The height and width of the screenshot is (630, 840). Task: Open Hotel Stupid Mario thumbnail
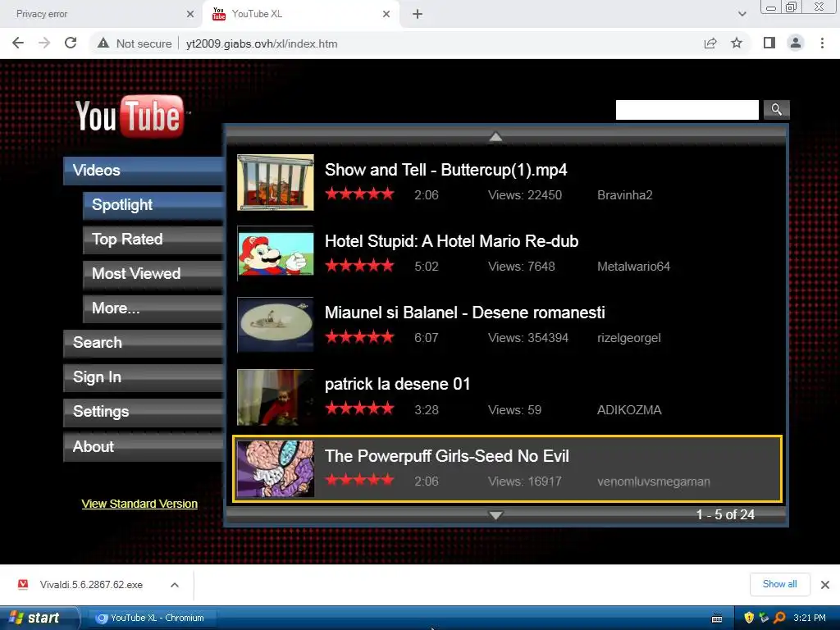[276, 253]
